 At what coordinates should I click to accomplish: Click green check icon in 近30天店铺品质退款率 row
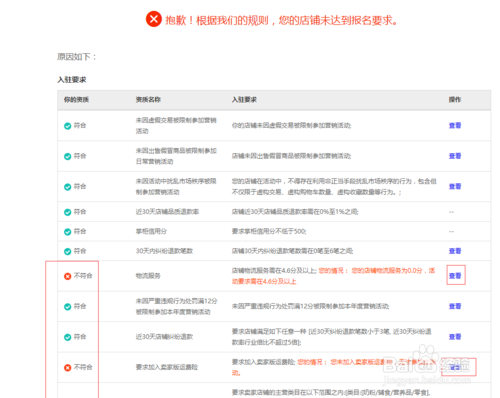[68, 212]
